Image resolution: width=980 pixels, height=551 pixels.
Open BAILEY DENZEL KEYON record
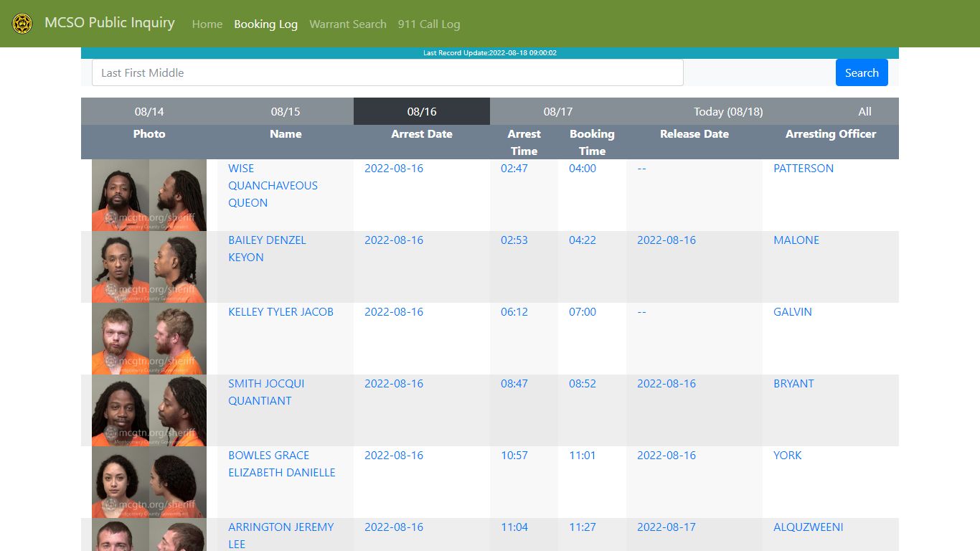(x=267, y=248)
